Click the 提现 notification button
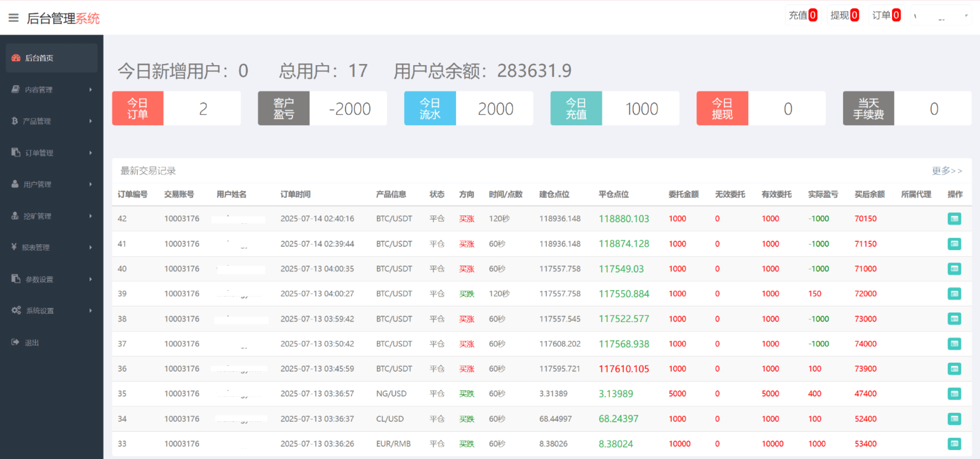980x459 pixels. pos(844,15)
